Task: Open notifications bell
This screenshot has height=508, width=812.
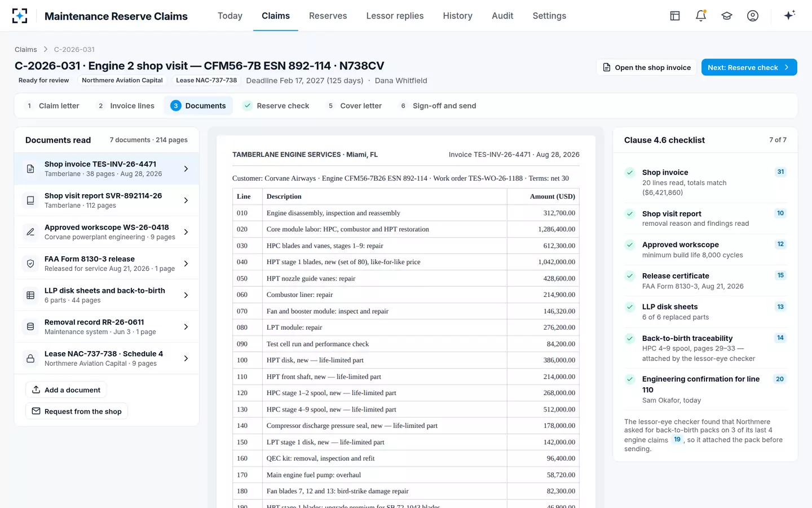Action: [701, 16]
